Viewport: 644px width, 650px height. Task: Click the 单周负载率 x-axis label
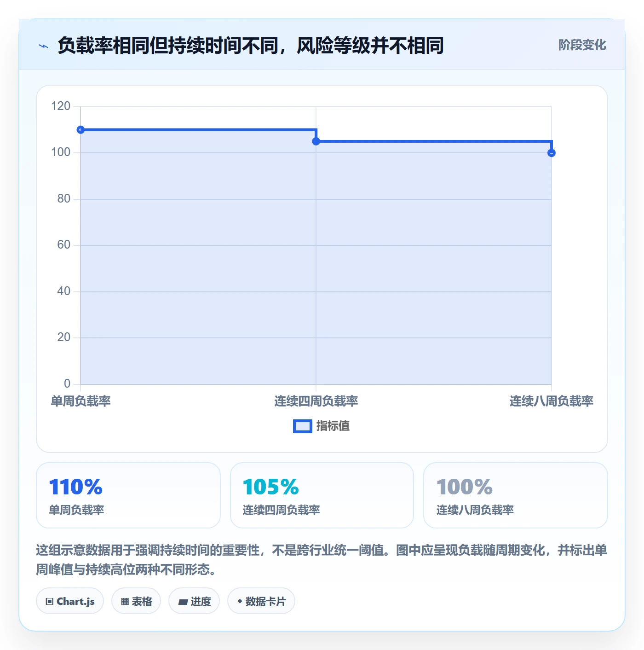point(80,401)
